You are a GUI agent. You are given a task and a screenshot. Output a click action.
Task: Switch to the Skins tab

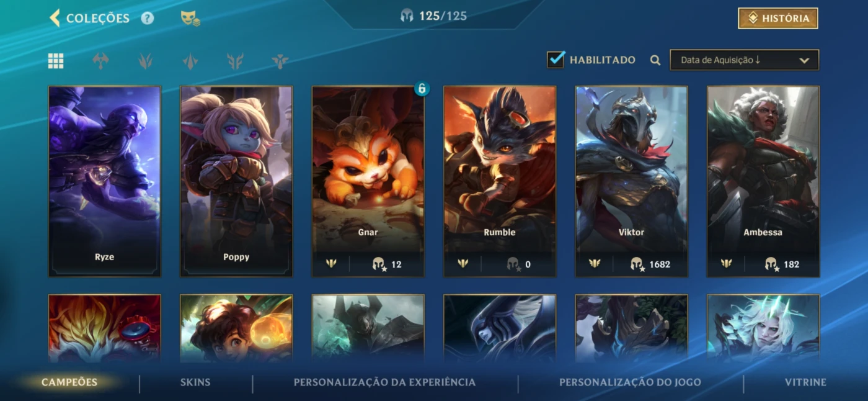(195, 382)
